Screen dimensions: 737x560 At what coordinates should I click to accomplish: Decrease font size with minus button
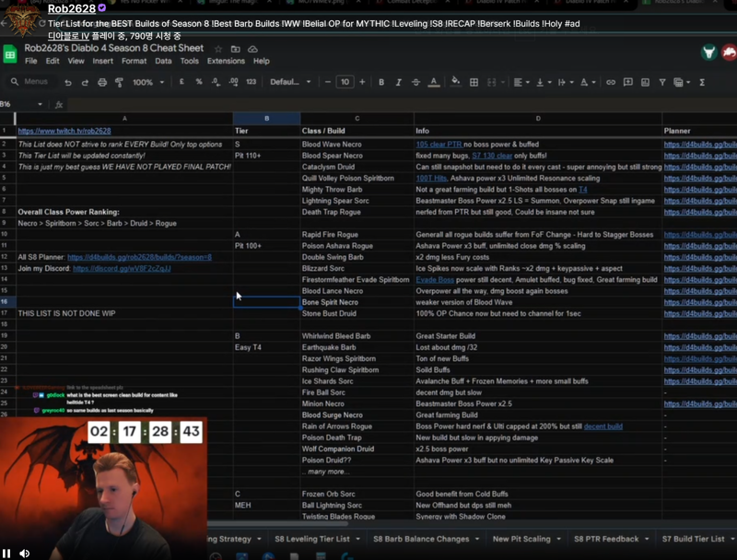(328, 82)
